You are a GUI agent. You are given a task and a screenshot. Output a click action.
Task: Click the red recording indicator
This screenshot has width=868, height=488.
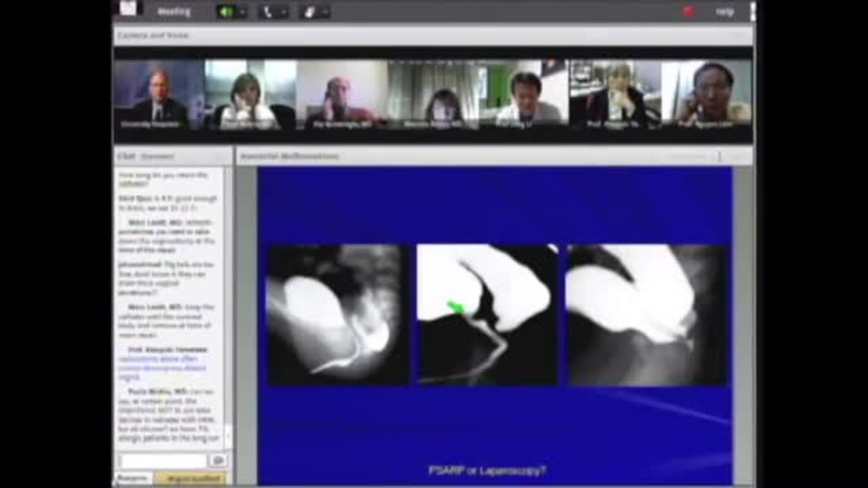pyautogui.click(x=688, y=12)
